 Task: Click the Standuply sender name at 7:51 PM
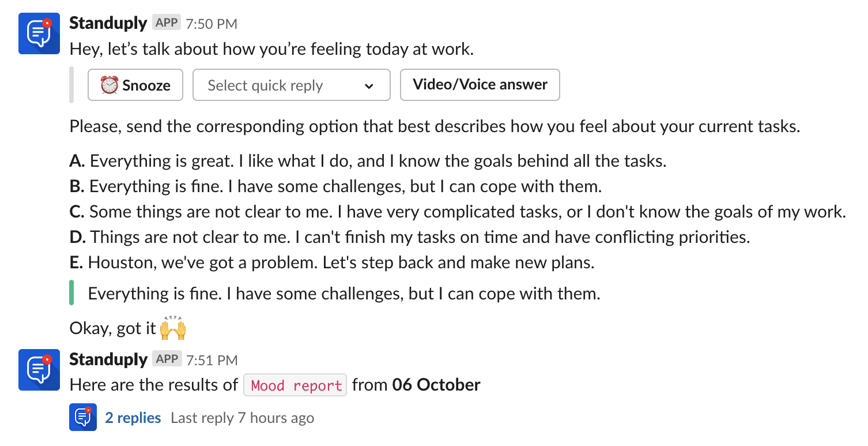point(108,359)
